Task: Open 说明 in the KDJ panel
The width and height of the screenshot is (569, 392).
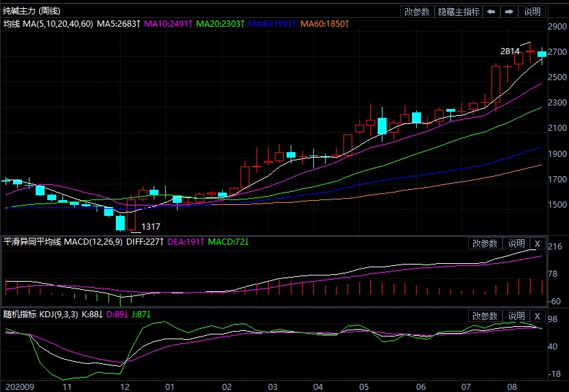Action: [516, 316]
